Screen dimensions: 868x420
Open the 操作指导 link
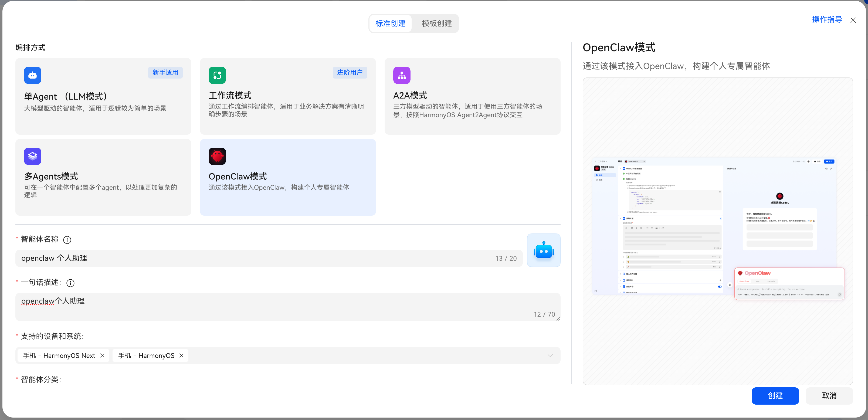tap(826, 19)
